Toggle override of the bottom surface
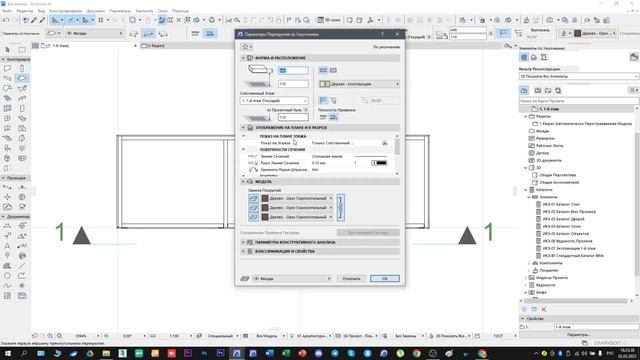The image size is (640, 360). (x=253, y=217)
